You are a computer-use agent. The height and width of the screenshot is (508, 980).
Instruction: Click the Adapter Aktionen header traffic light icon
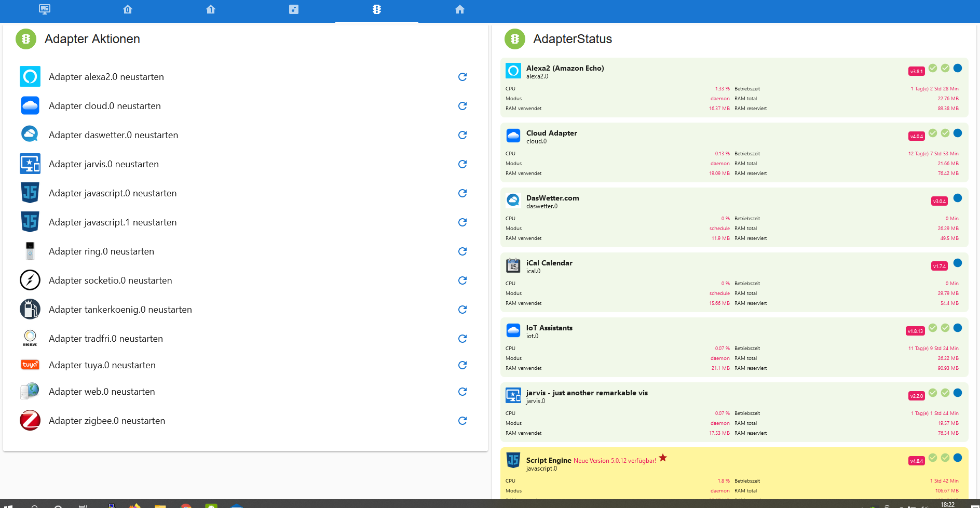26,39
